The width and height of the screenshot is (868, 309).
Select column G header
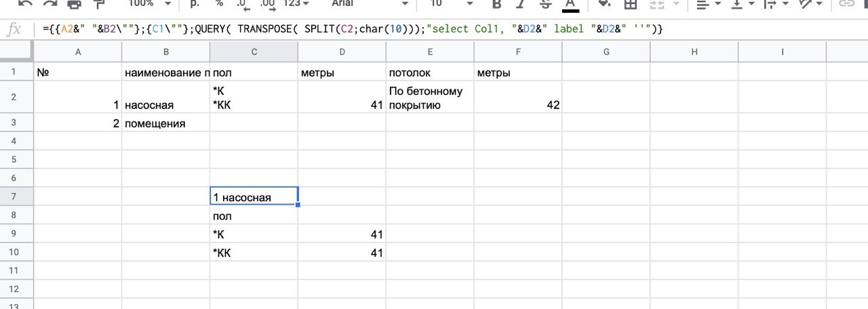tap(606, 52)
